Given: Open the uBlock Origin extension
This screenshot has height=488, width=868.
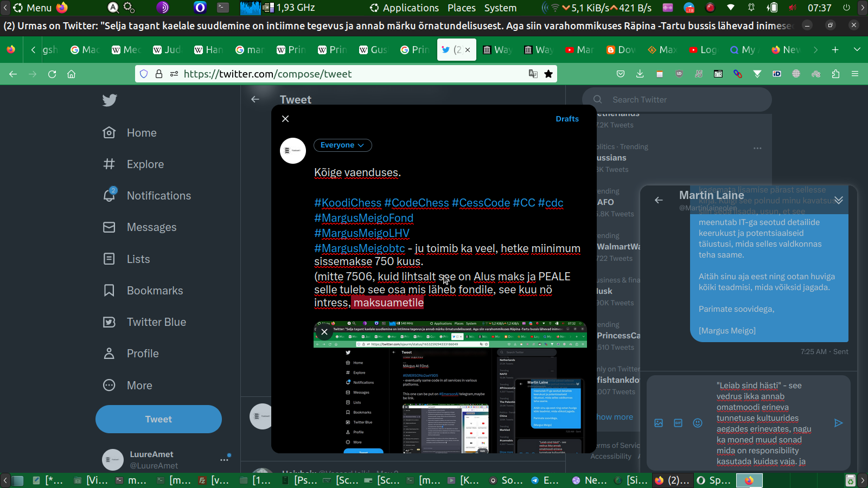Looking at the screenshot, I should (x=679, y=74).
